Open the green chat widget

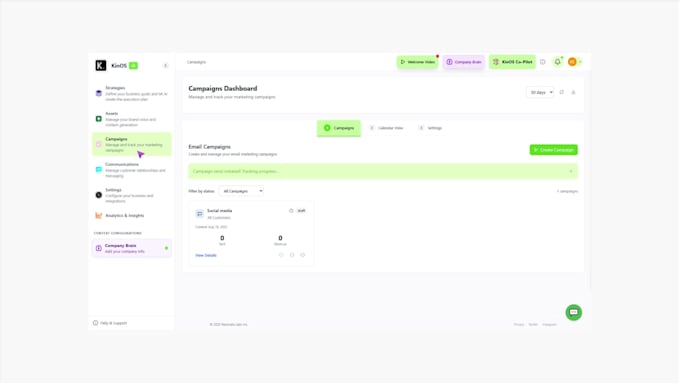(x=573, y=312)
